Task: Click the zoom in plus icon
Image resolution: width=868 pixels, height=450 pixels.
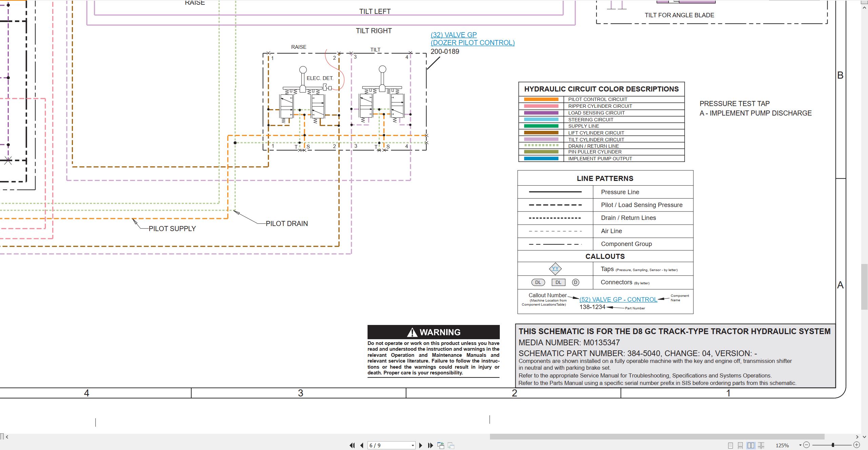Action: (856, 445)
